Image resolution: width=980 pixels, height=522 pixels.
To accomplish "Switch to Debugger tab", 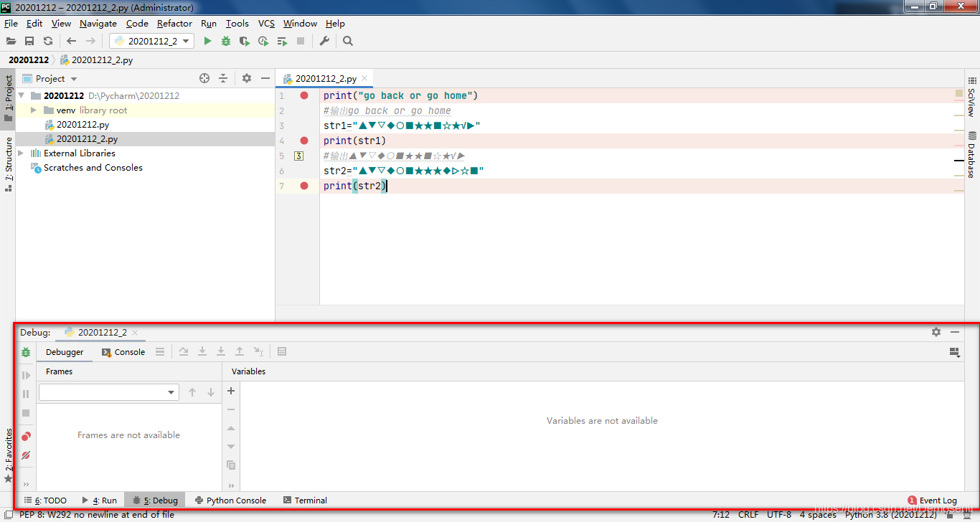I will pyautogui.click(x=65, y=352).
